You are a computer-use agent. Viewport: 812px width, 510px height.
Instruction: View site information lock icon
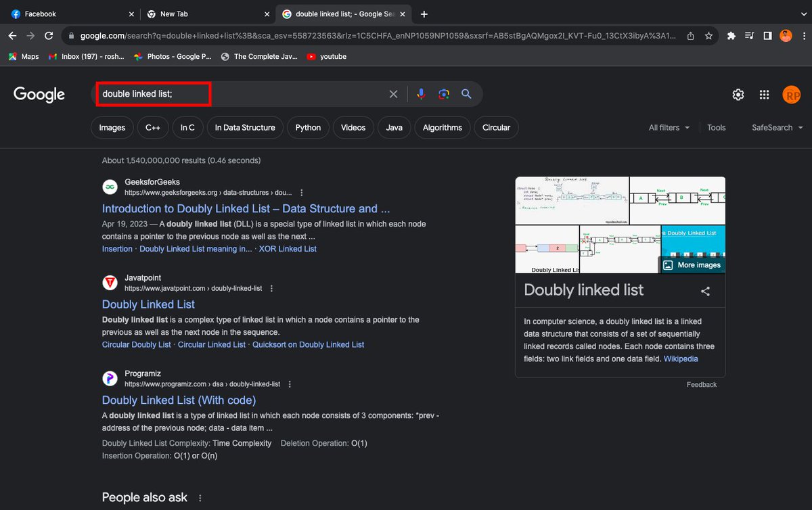(71, 36)
